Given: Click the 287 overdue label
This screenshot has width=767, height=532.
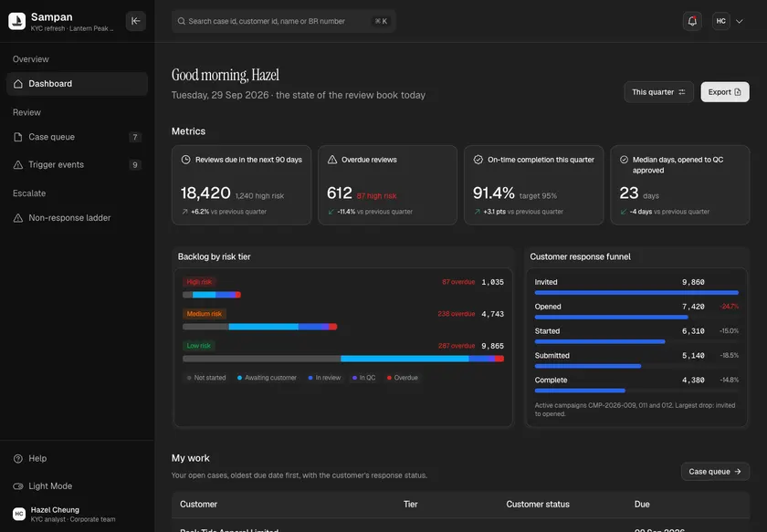Looking at the screenshot, I should [x=457, y=346].
